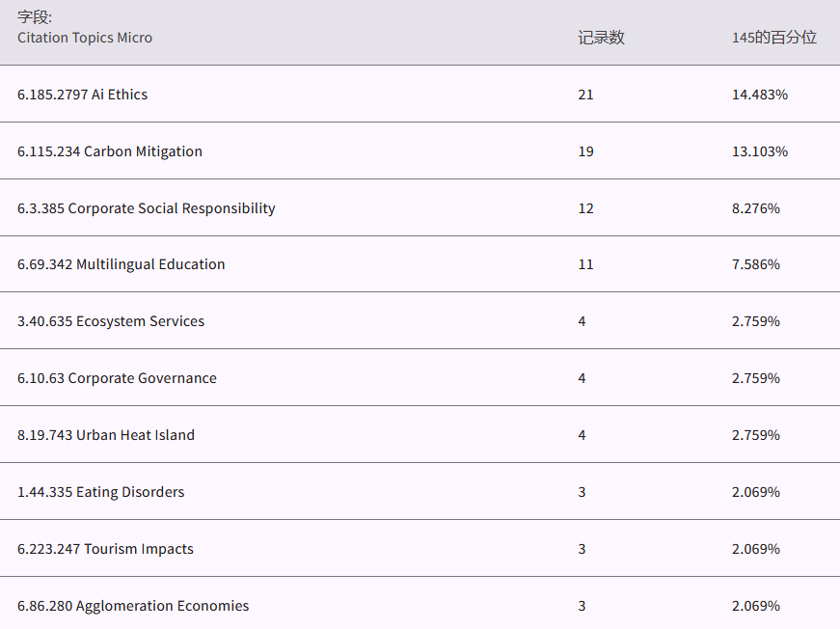The image size is (840, 629).
Task: Click the 145的百分位 column header
Action: pyautogui.click(x=773, y=38)
